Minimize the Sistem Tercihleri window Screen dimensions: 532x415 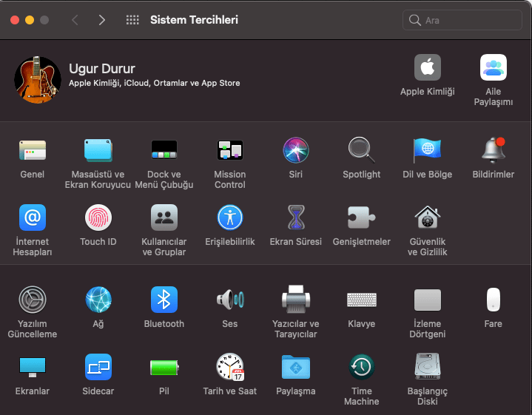(30, 20)
